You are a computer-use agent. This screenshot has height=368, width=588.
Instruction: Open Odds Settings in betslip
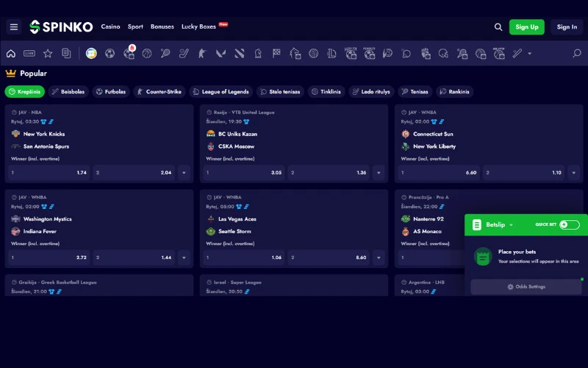click(x=526, y=287)
